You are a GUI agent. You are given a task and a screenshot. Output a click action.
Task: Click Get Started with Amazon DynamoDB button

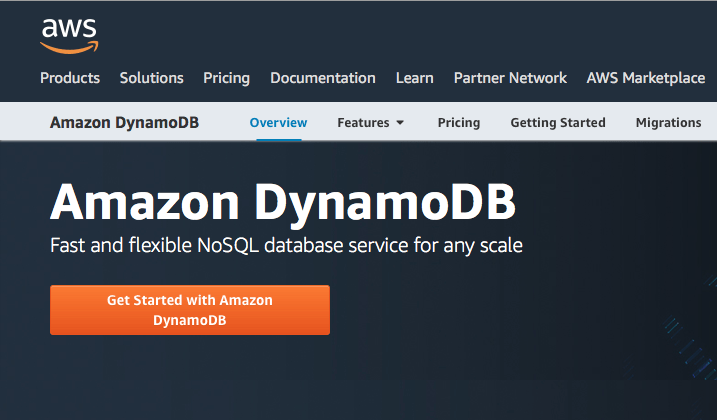click(190, 310)
